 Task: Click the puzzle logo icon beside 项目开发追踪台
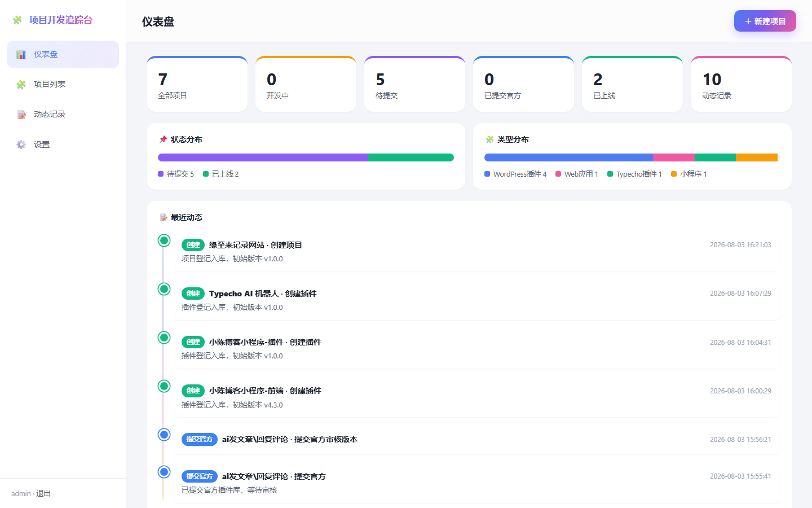coord(17,20)
